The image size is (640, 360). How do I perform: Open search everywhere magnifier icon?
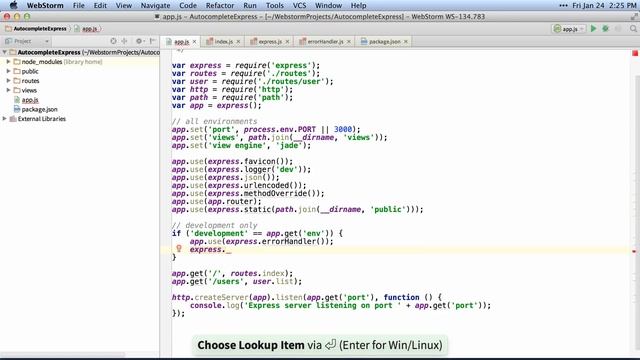(633, 29)
